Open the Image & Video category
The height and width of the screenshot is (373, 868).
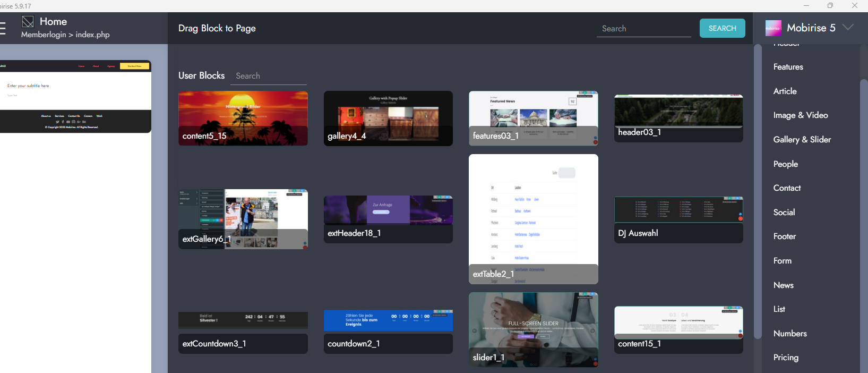click(800, 115)
